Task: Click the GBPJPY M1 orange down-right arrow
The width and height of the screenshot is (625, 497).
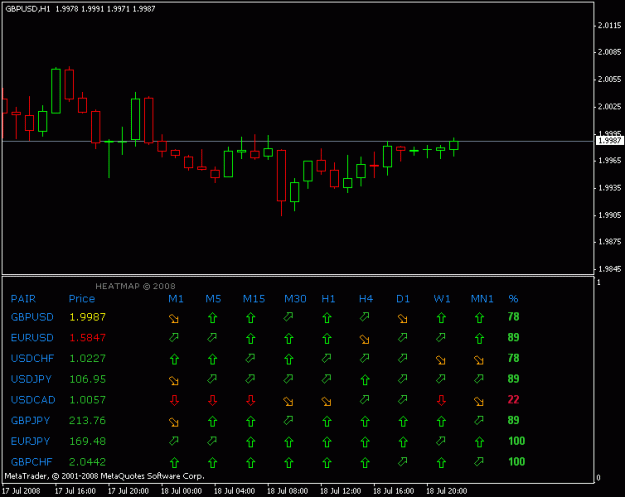Action: tap(174, 422)
